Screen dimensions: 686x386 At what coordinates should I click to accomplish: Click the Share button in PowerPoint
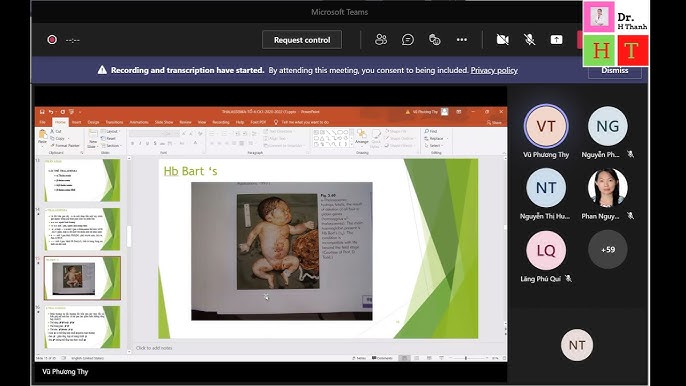point(494,123)
